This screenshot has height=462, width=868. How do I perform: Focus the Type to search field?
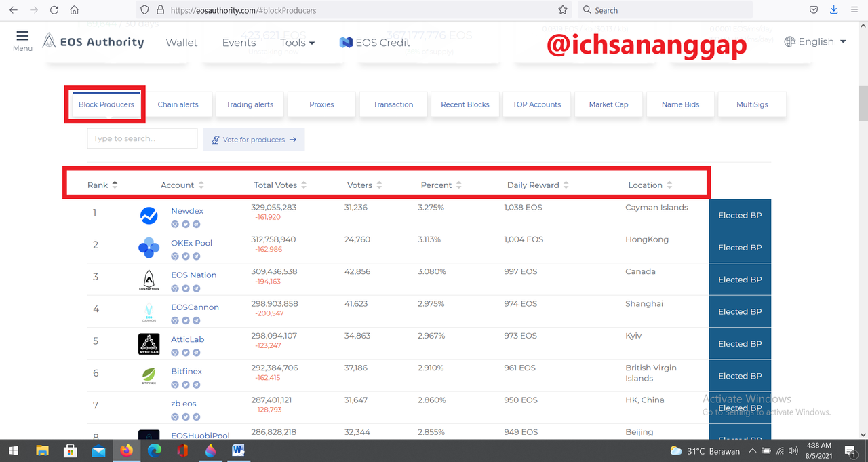tap(142, 138)
